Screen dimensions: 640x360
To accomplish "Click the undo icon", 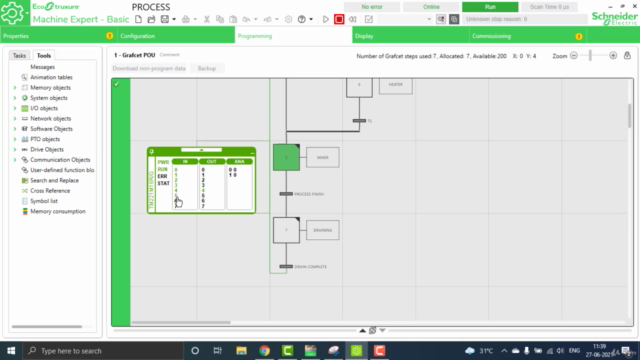I will [246, 19].
